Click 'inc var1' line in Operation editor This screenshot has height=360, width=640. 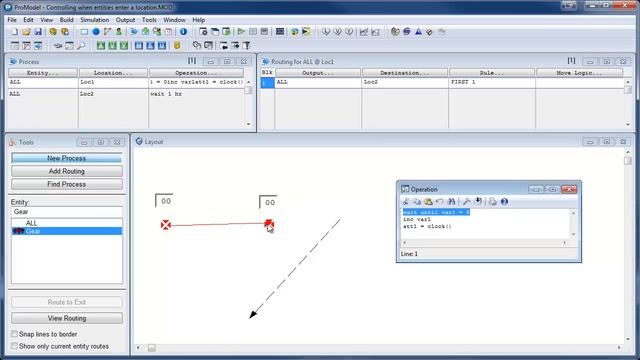[417, 219]
